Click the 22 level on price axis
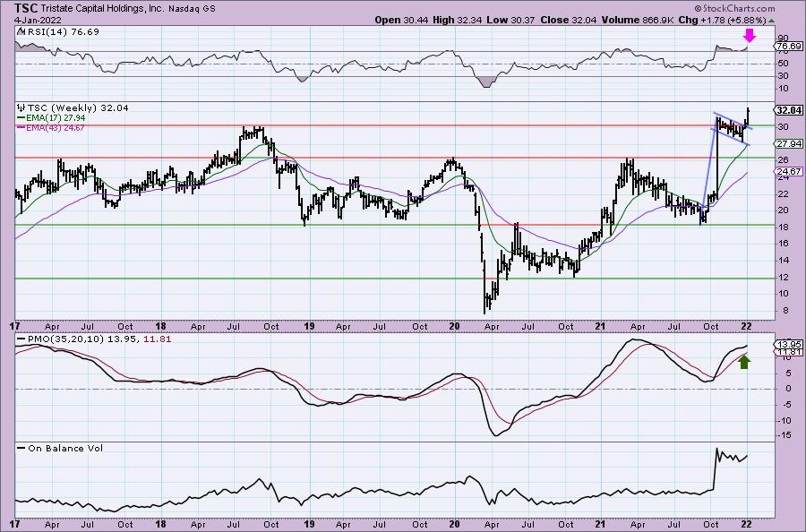806x532 pixels. click(x=784, y=193)
